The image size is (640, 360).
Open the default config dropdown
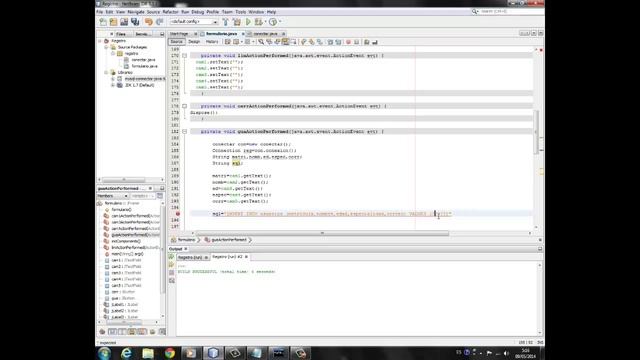194,22
